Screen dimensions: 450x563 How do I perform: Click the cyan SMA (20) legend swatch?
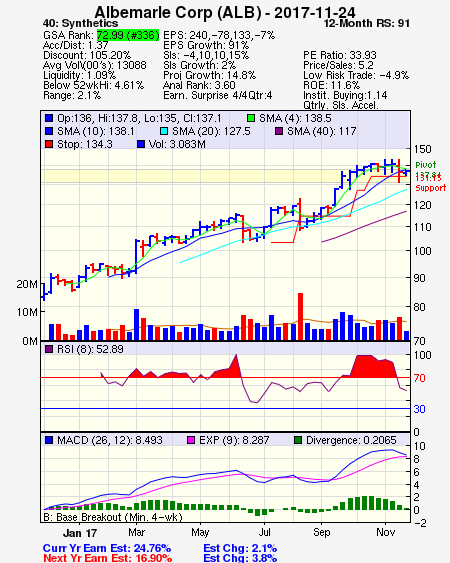click(164, 131)
